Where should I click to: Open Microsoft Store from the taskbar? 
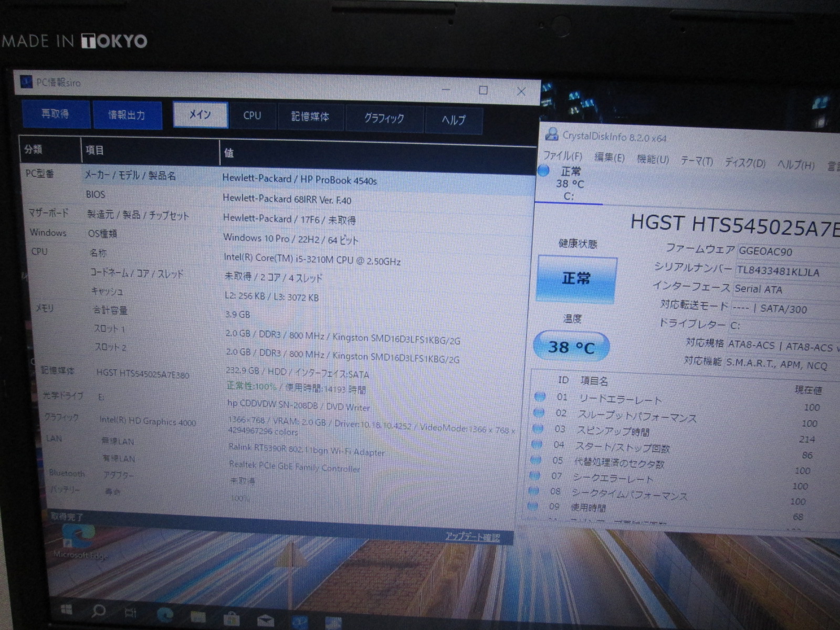click(232, 619)
